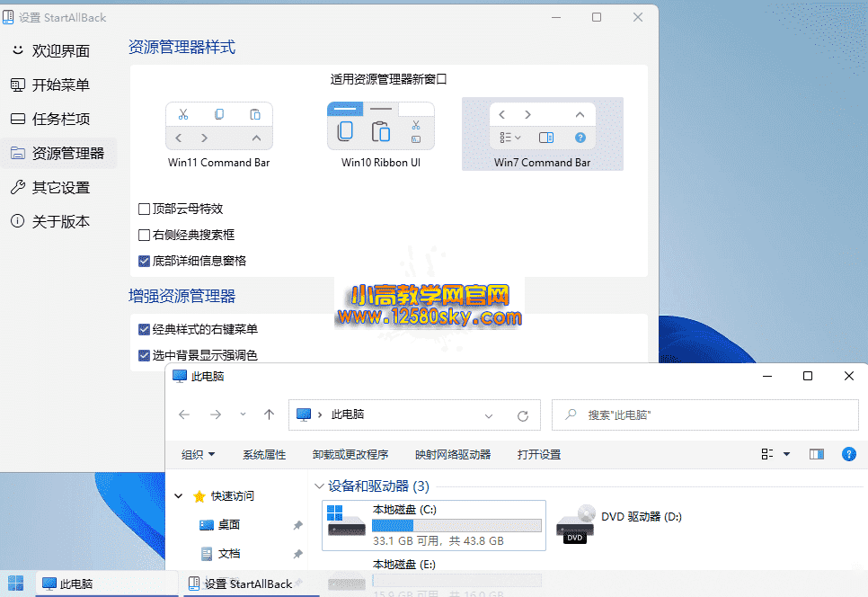Screen dimensions: 868x597
Task: Switch to 此电脑 taskbar button
Action: pyautogui.click(x=107, y=584)
